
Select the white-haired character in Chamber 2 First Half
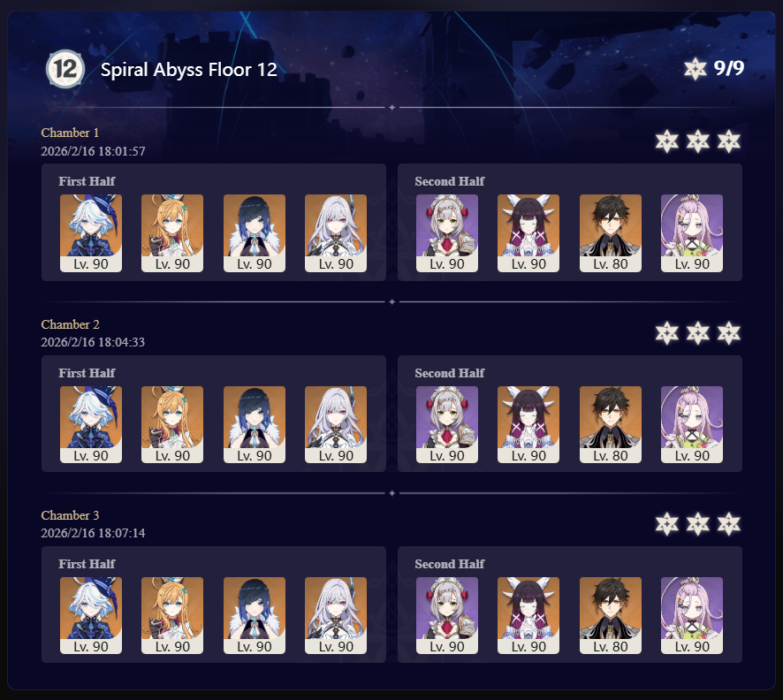[336, 424]
